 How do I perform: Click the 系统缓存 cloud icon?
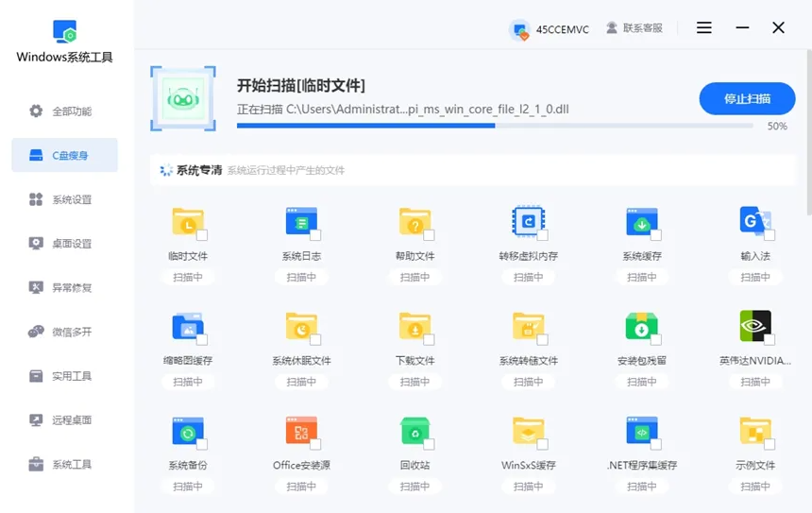click(642, 222)
